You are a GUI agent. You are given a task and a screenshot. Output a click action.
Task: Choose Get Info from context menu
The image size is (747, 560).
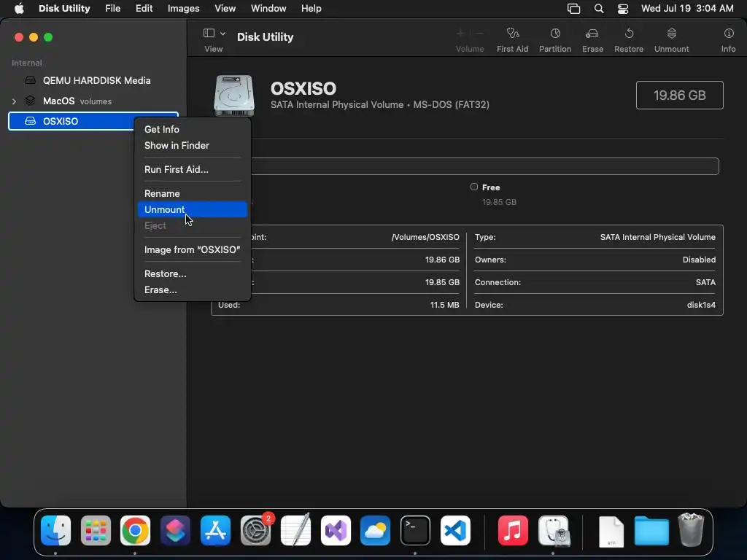click(193, 130)
